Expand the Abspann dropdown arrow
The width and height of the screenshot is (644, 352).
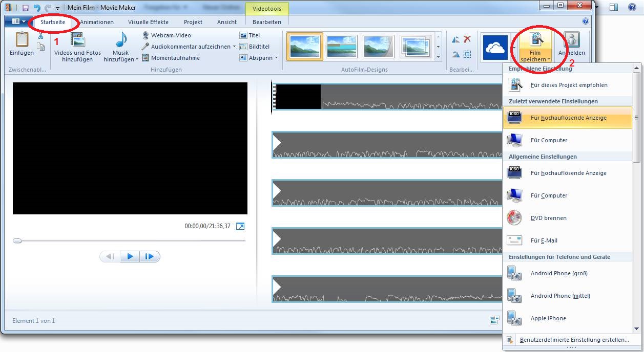point(276,58)
